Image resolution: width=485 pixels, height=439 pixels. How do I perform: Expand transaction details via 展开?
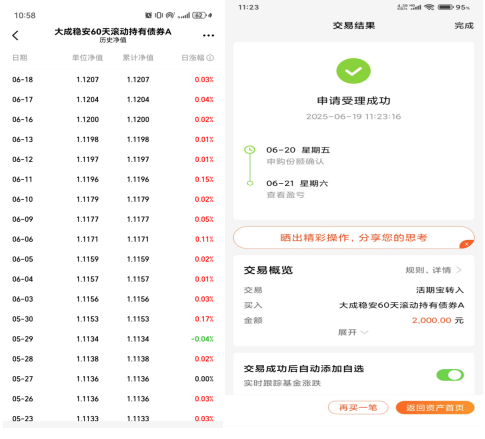pos(353,332)
